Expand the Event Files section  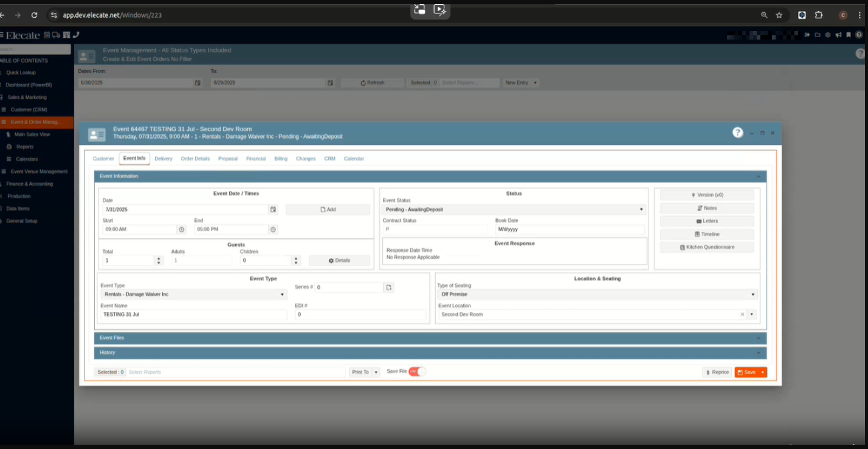[x=430, y=338]
